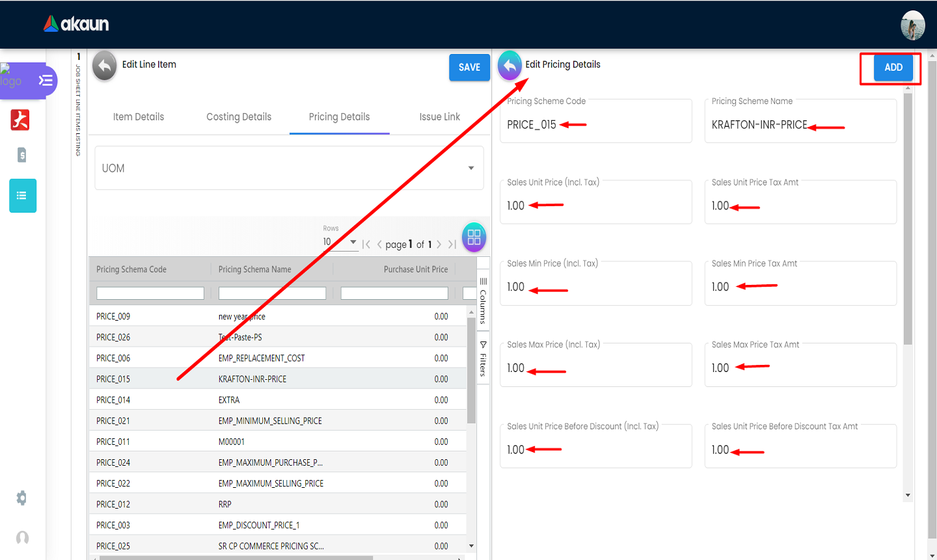937x560 pixels.
Task: Go back from Edit Pricing Details
Action: 509,66
